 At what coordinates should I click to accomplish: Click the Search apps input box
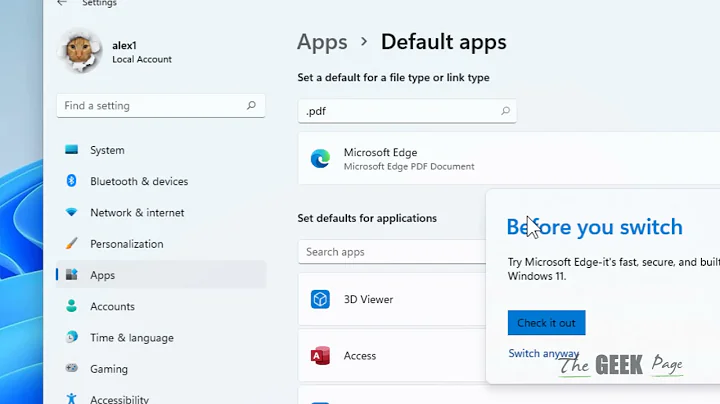pos(392,252)
